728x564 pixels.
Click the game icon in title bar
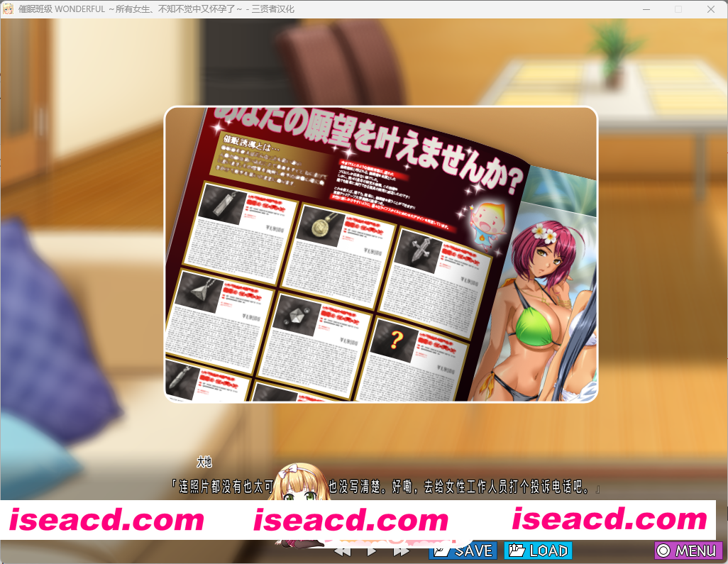click(x=9, y=9)
